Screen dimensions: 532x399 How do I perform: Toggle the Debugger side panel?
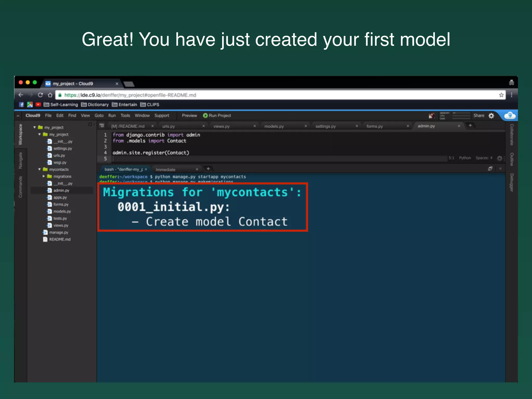(x=511, y=182)
